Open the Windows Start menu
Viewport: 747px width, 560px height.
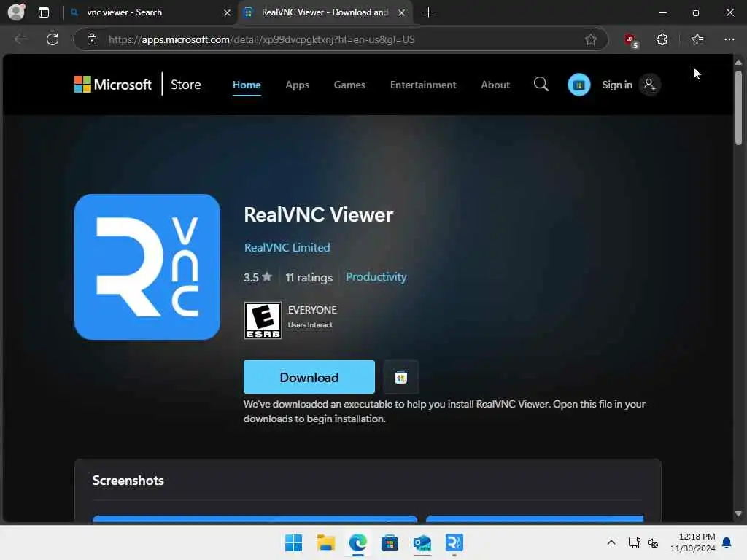coord(293,542)
